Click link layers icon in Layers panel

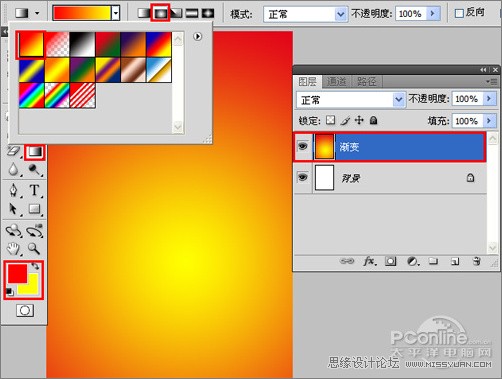pos(347,261)
